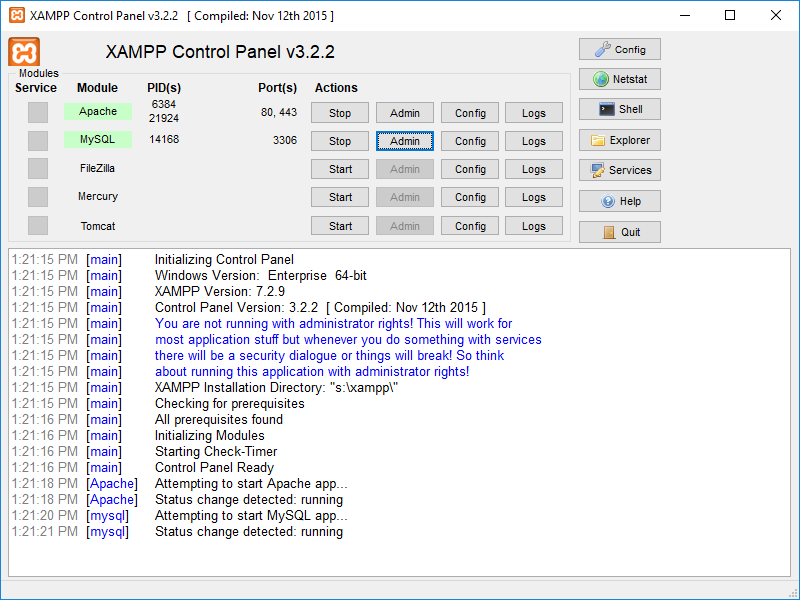Open XAMPP Help
This screenshot has width=800, height=600.
coord(618,200)
